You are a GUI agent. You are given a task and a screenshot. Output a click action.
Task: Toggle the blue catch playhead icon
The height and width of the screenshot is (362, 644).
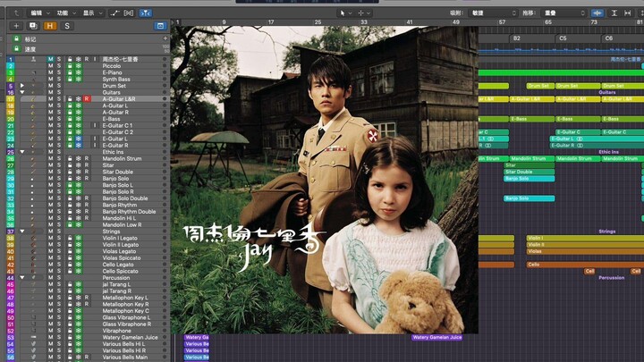[x=146, y=13]
